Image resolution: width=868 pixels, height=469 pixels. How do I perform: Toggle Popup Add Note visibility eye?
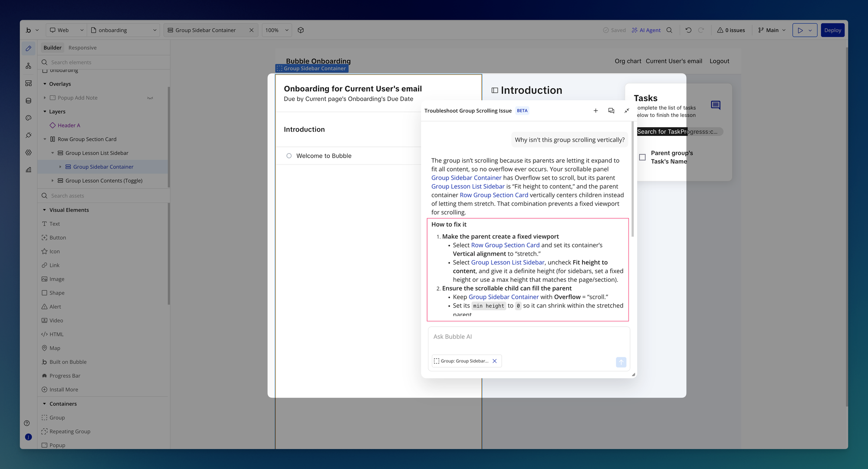pos(150,98)
